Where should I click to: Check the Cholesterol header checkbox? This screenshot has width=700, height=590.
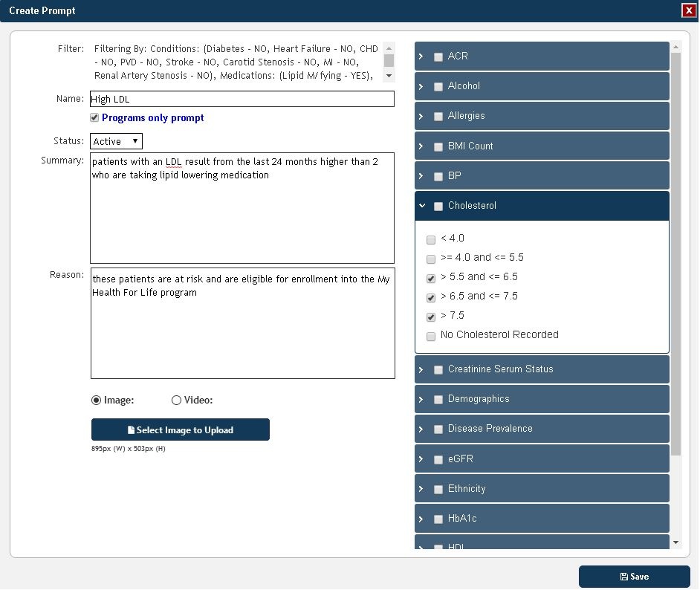click(x=438, y=206)
